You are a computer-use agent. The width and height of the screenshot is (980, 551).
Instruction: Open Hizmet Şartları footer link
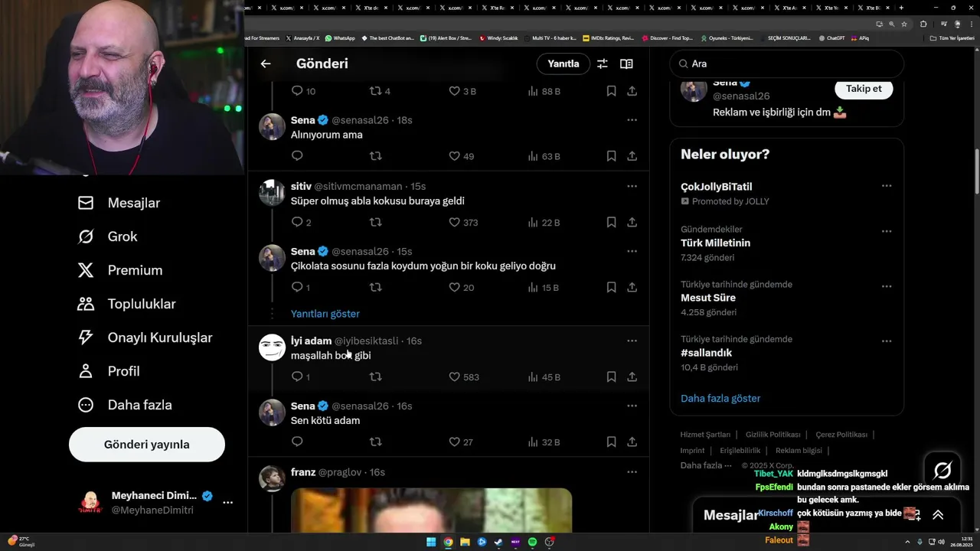[x=705, y=435]
